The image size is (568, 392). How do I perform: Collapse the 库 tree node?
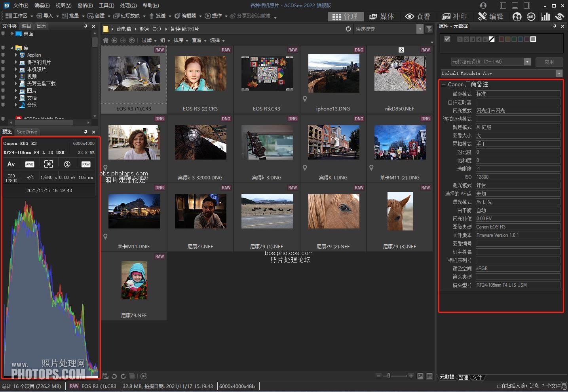12,48
